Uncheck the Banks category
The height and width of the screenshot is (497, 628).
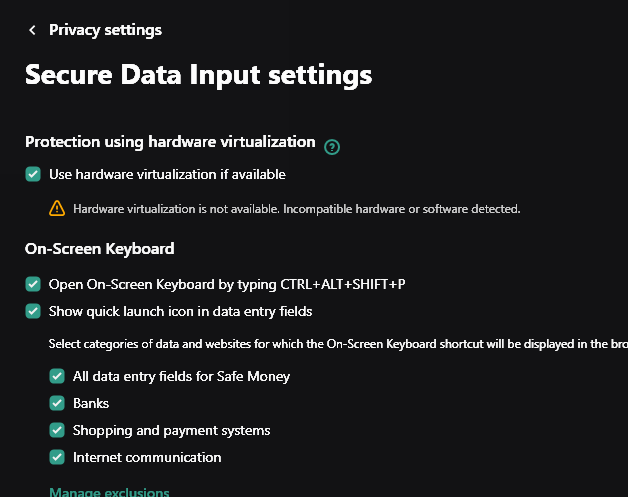point(57,404)
